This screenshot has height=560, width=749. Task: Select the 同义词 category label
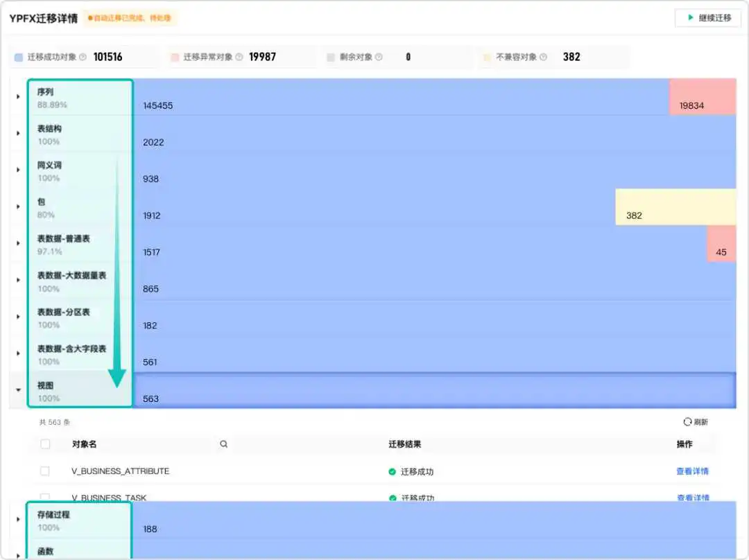point(49,171)
